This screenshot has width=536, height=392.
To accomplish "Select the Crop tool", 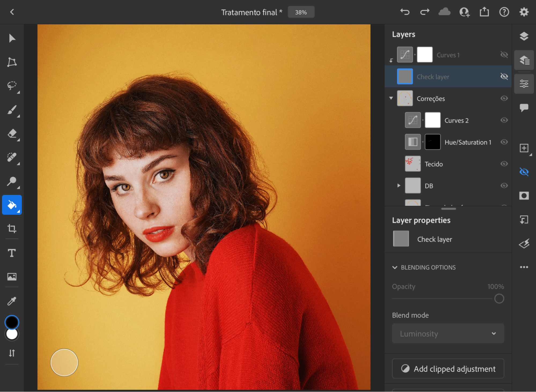I will point(12,229).
